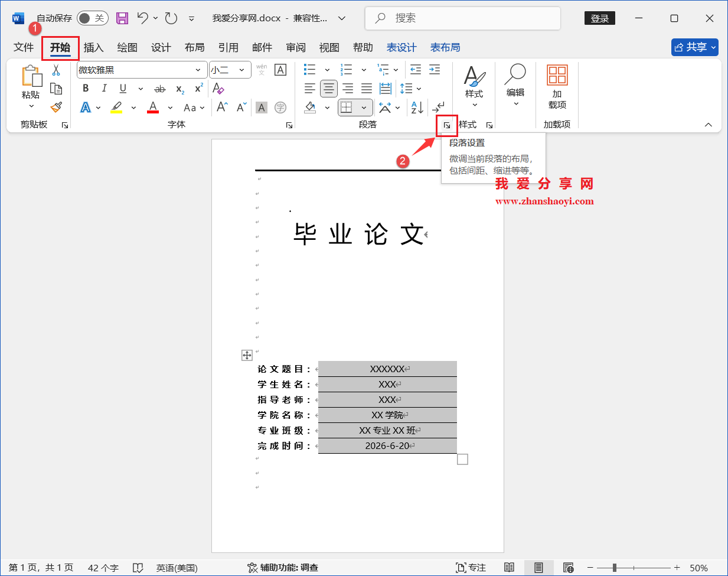
Task: Justify paragraph text
Action: coord(367,89)
